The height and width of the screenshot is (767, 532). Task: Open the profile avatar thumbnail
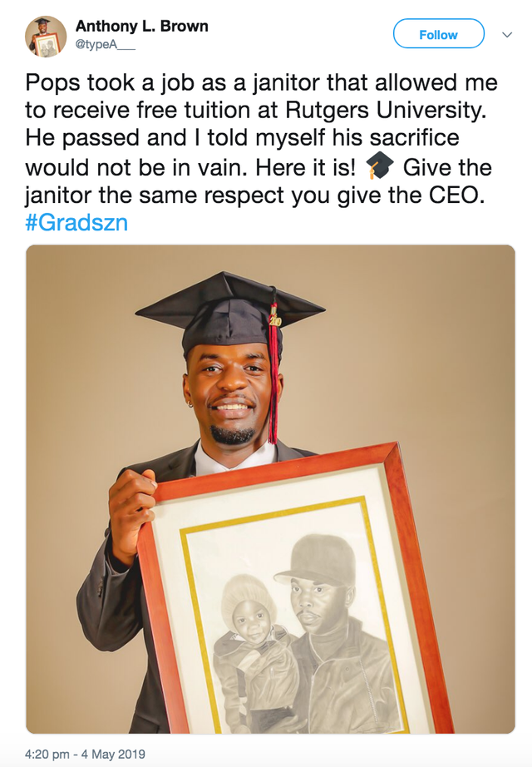click(x=46, y=37)
